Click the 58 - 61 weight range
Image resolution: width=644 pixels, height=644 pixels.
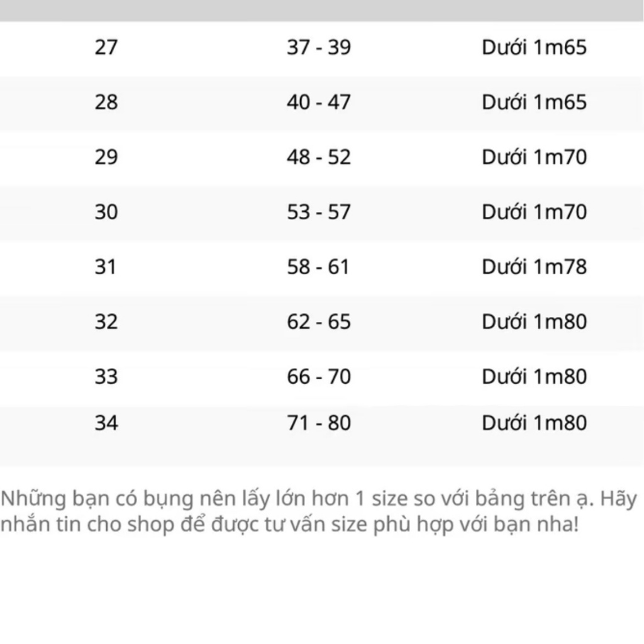(318, 267)
